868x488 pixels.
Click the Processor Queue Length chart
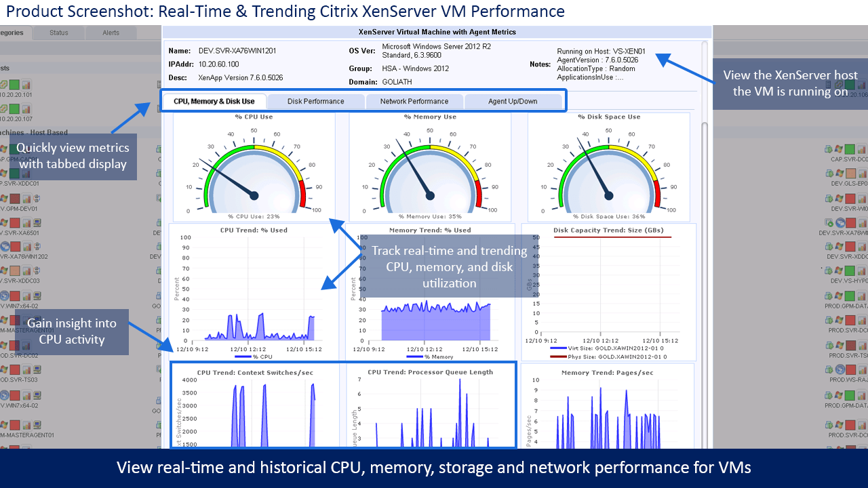click(430, 405)
